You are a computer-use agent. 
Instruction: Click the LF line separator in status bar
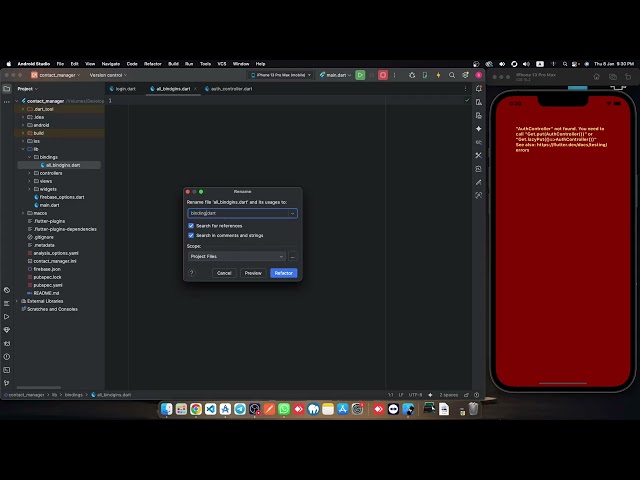(x=401, y=395)
